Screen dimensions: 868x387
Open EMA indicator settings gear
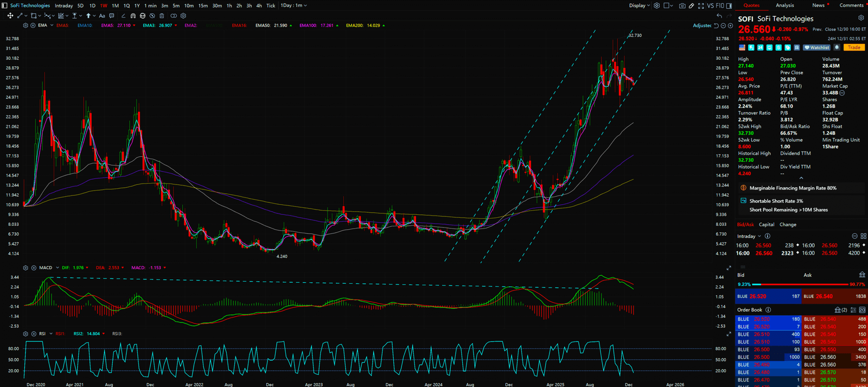click(x=25, y=26)
